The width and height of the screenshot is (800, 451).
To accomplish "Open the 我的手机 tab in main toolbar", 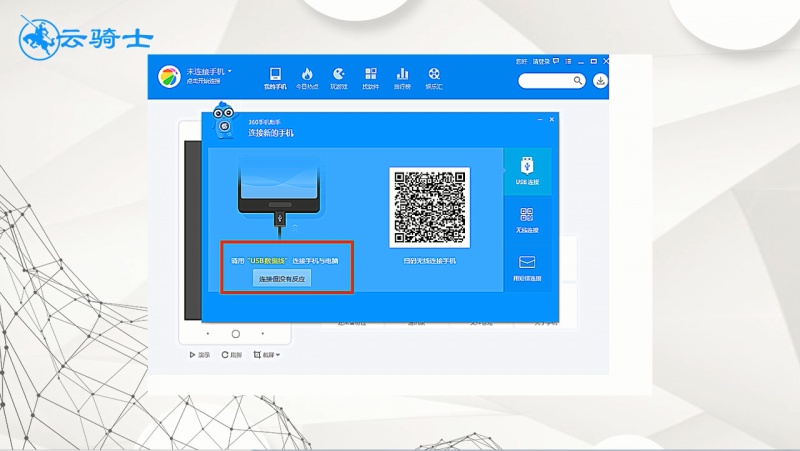I will (275, 79).
